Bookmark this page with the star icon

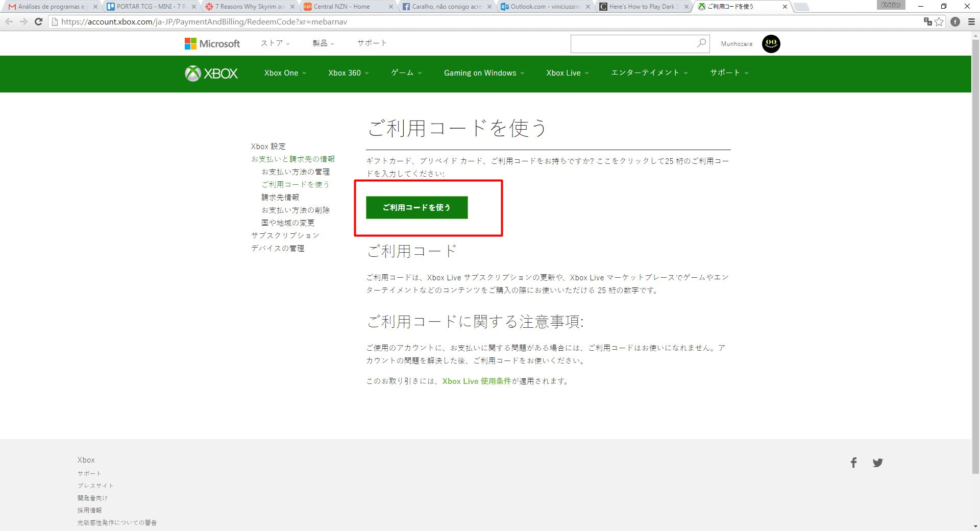939,21
